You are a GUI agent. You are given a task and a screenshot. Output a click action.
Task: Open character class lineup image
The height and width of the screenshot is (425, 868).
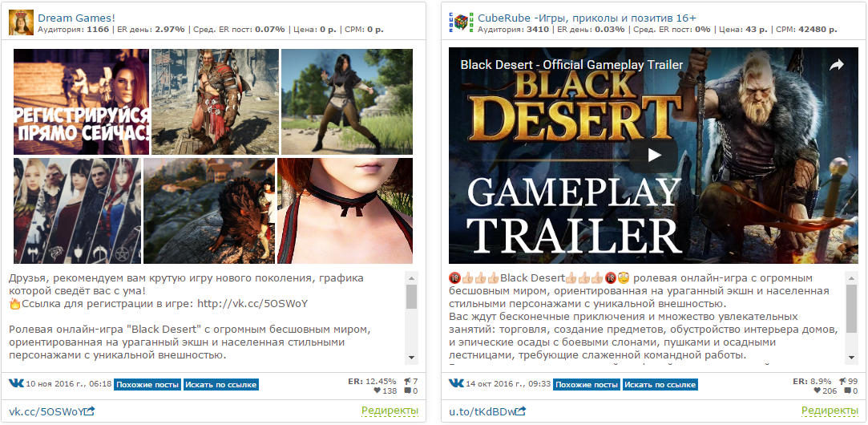click(x=78, y=211)
